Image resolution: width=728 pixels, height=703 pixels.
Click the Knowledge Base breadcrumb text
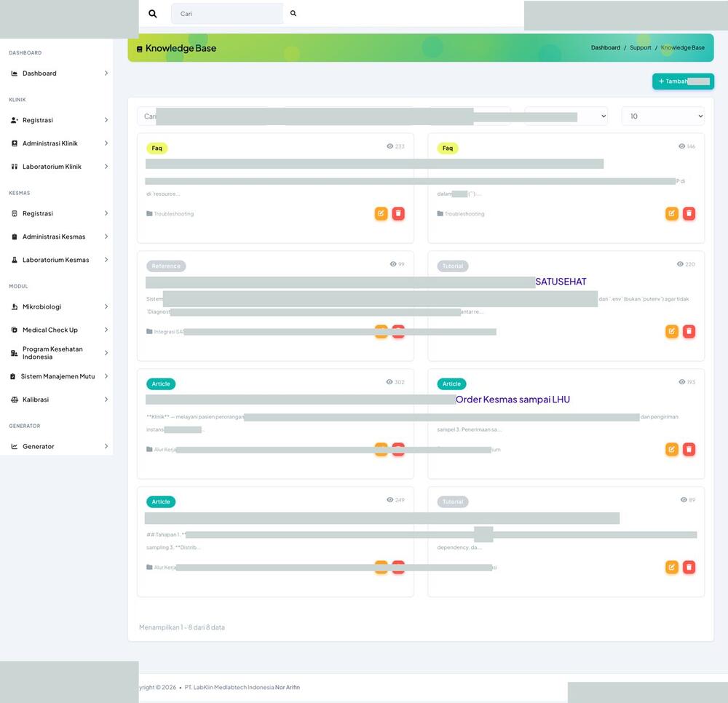(683, 48)
